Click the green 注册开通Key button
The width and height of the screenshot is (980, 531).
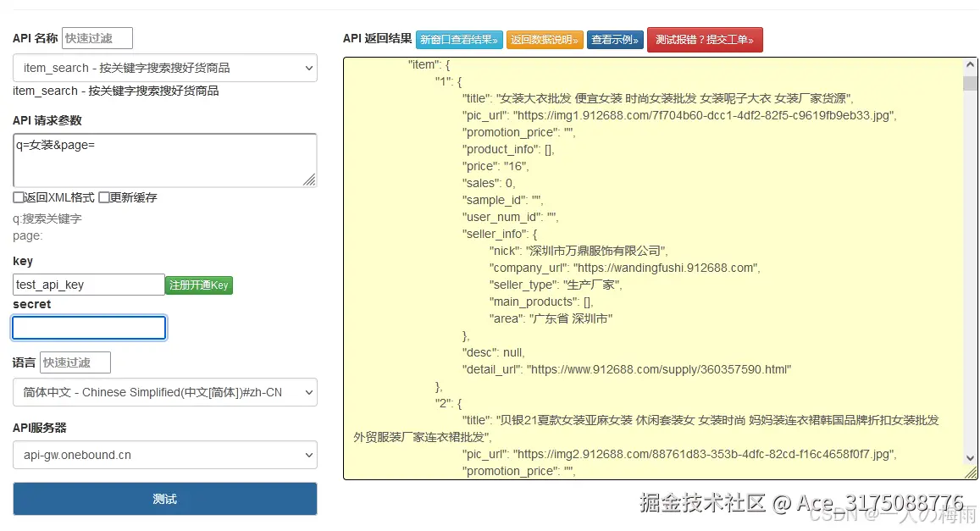[198, 285]
